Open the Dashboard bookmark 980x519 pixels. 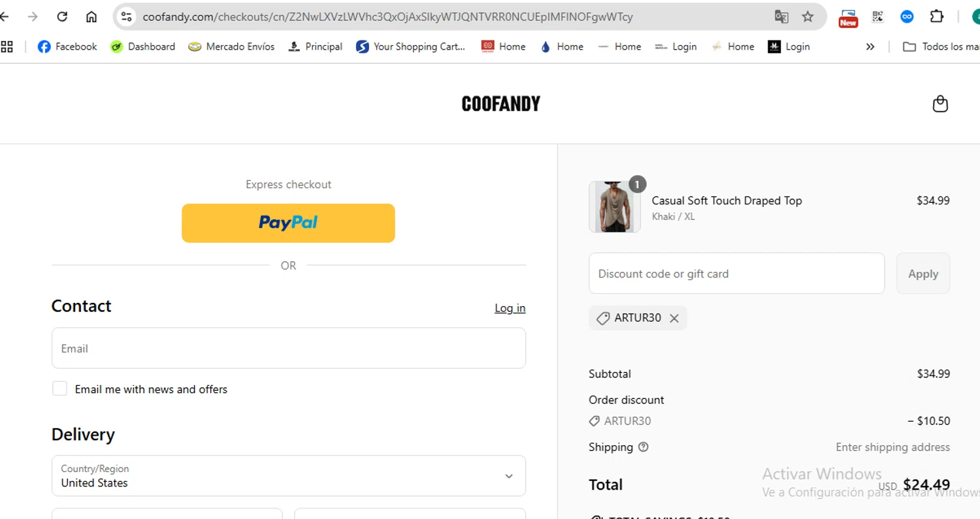point(142,46)
